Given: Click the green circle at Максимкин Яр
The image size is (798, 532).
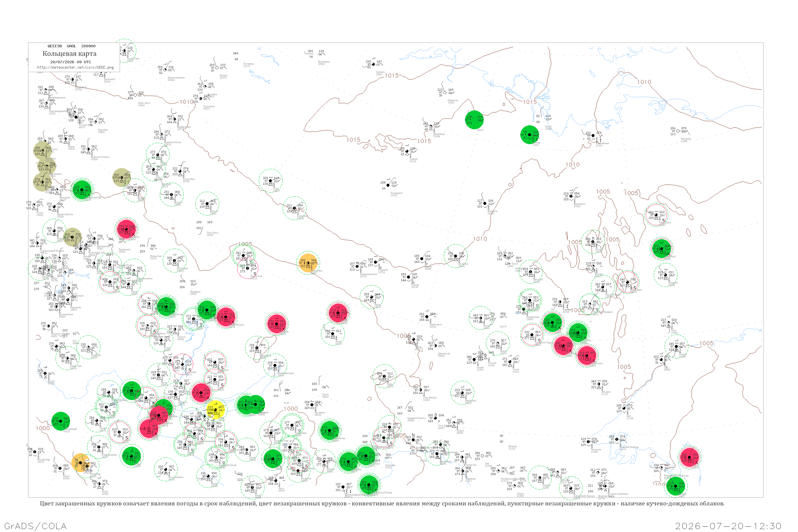Looking at the screenshot, I should pyautogui.click(x=82, y=190).
